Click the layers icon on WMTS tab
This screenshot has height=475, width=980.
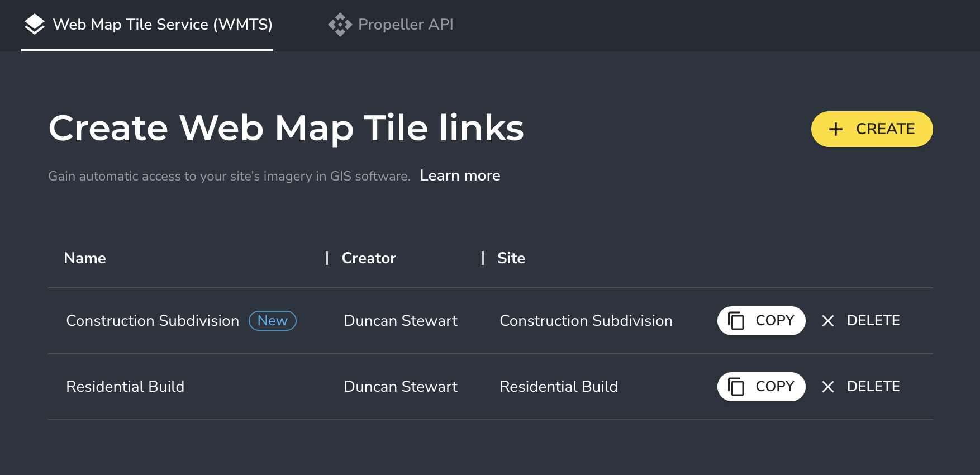[35, 25]
